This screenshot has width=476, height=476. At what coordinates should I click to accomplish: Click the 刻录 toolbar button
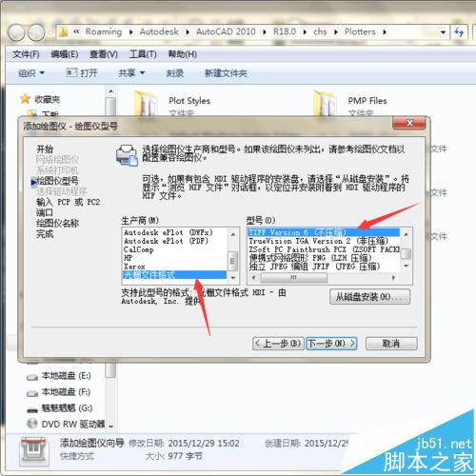pos(175,73)
